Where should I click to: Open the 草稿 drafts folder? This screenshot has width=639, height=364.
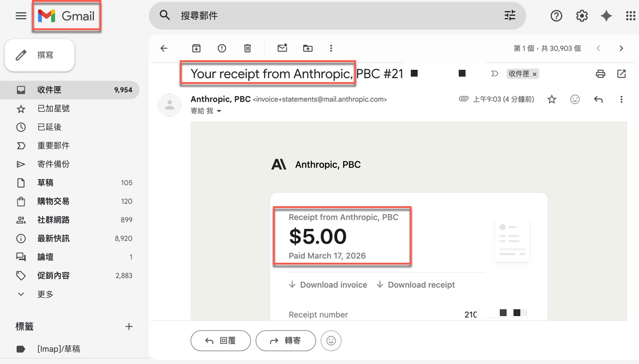pos(69,183)
